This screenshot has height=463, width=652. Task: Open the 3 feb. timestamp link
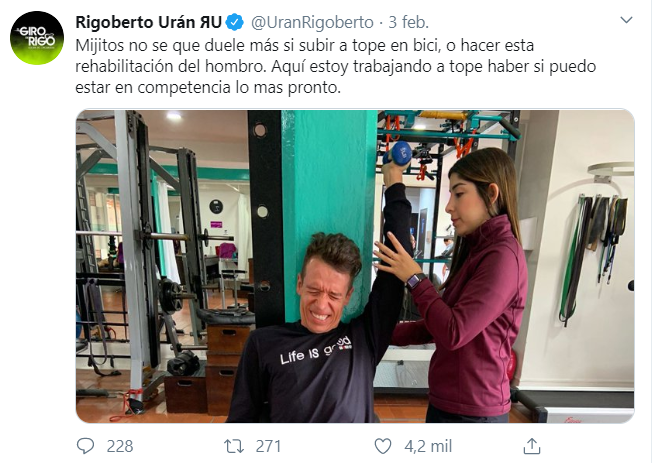pos(408,22)
